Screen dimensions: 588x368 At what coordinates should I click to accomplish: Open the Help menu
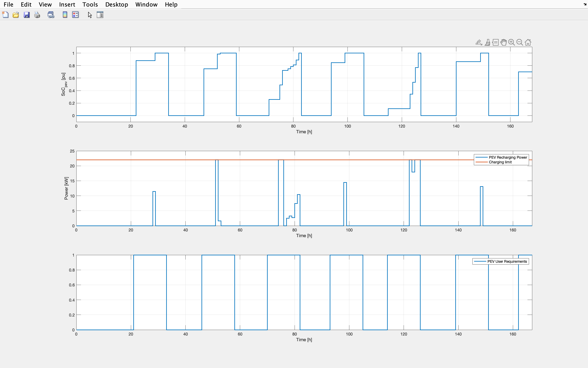[x=171, y=4]
